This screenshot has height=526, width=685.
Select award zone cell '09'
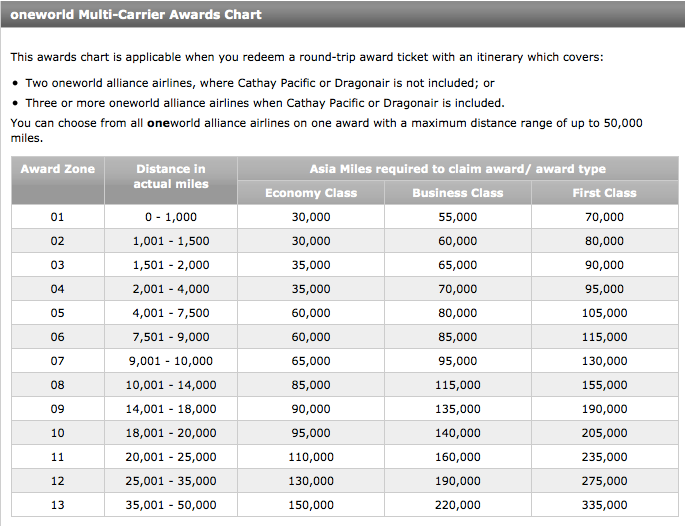[57, 409]
